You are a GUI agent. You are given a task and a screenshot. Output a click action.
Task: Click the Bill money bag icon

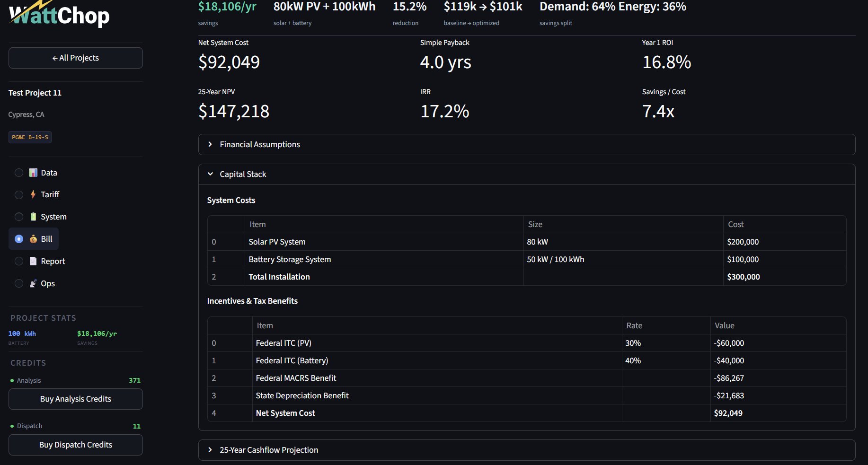click(34, 238)
